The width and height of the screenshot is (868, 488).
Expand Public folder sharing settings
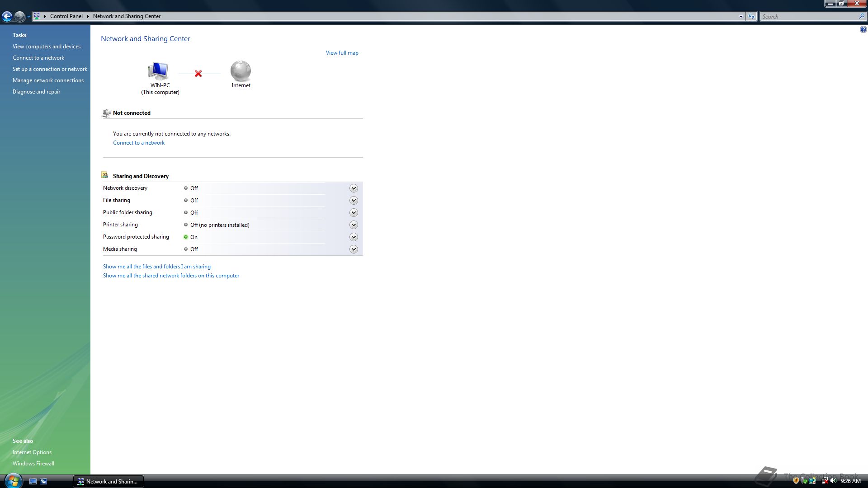point(354,213)
